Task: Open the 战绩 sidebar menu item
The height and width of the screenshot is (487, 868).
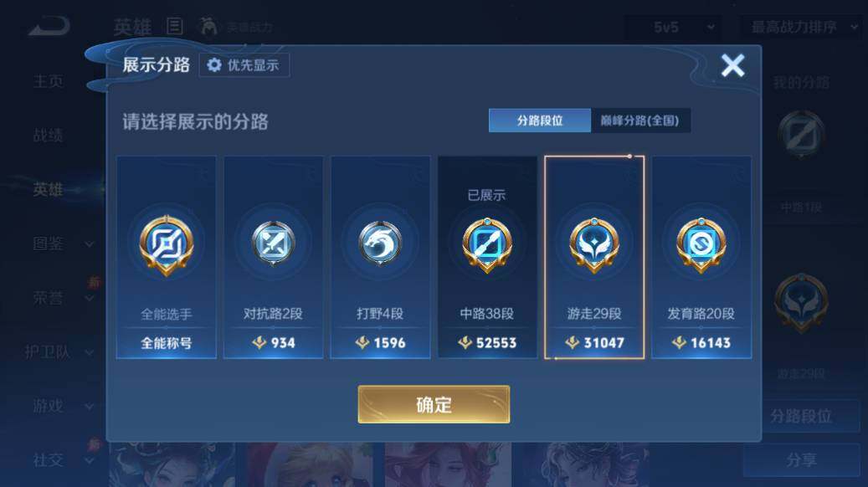Action: (x=48, y=135)
